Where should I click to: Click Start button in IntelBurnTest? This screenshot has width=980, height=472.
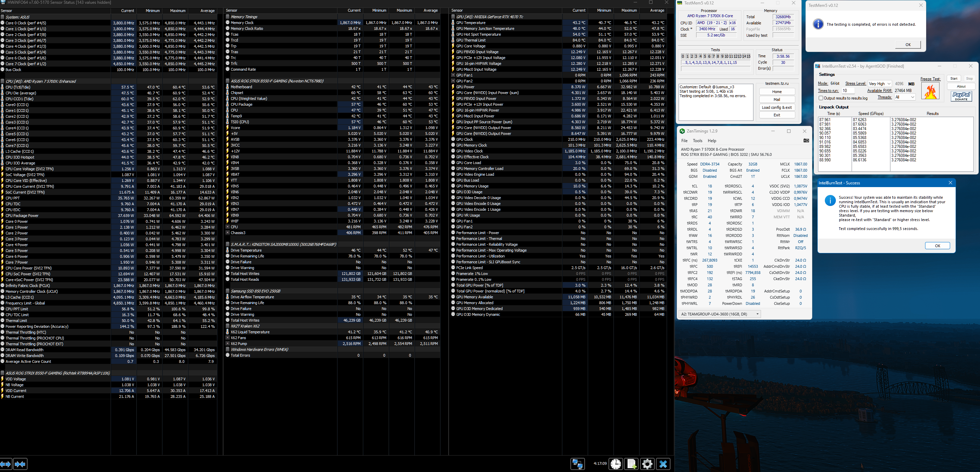click(954, 79)
